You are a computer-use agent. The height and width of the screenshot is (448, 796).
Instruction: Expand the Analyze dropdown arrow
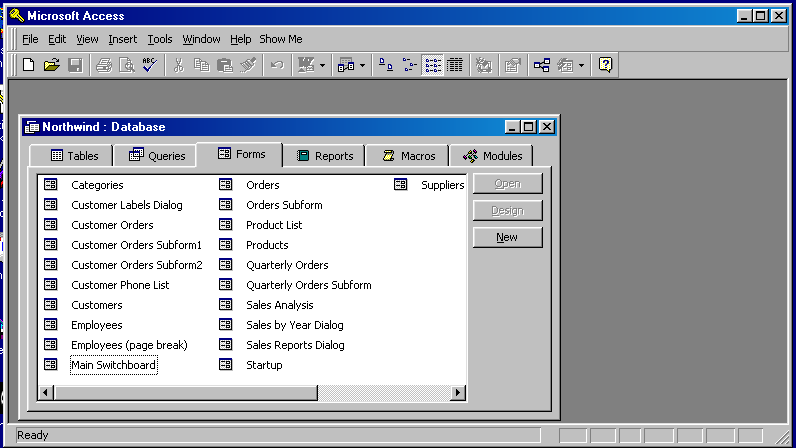pos(362,66)
